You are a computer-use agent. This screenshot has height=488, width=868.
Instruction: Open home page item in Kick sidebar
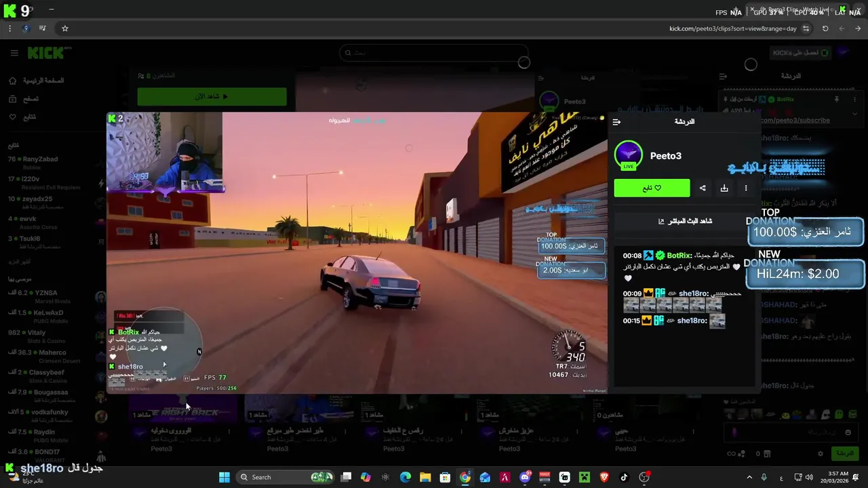[37, 81]
